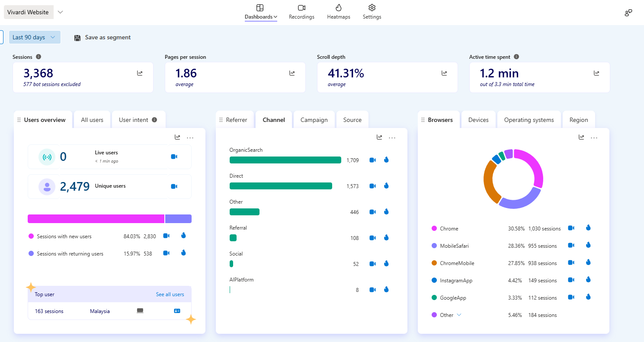Open more options on the Browsers panel

coord(594,137)
